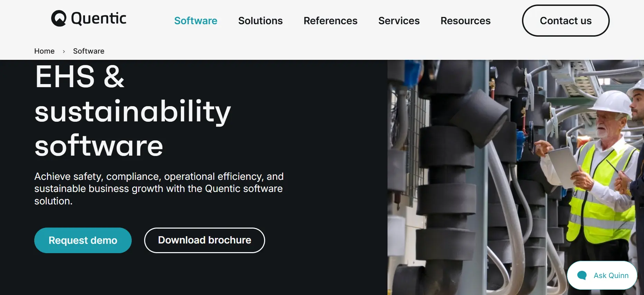Image resolution: width=644 pixels, height=295 pixels.
Task: Click the hero description paragraph text
Action: click(x=159, y=189)
